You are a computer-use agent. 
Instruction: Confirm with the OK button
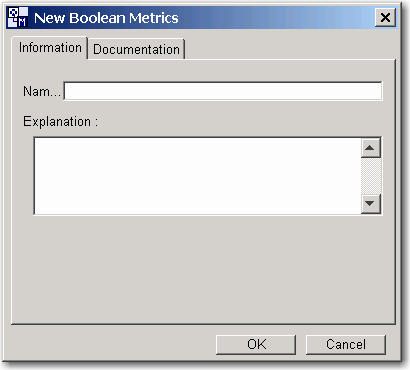pos(256,344)
